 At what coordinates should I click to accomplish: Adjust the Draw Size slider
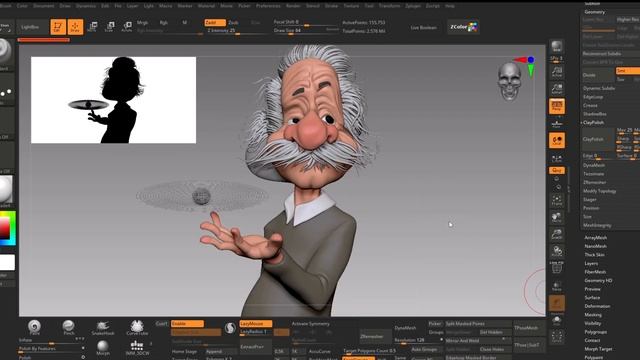(306, 31)
